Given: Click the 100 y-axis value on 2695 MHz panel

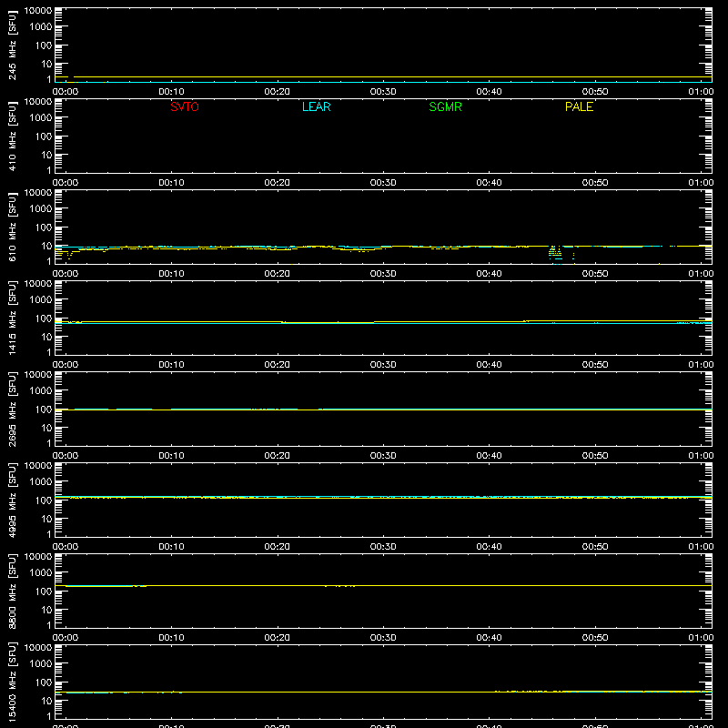Looking at the screenshot, I should coord(44,409).
